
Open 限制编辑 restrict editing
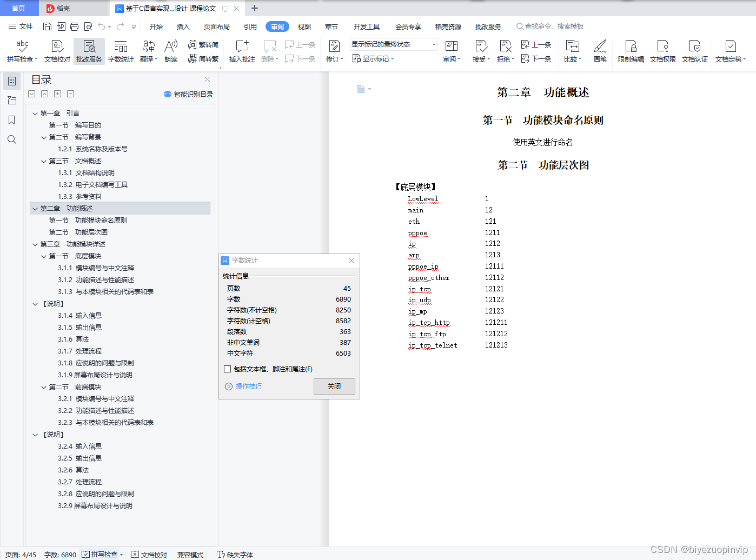coord(631,51)
